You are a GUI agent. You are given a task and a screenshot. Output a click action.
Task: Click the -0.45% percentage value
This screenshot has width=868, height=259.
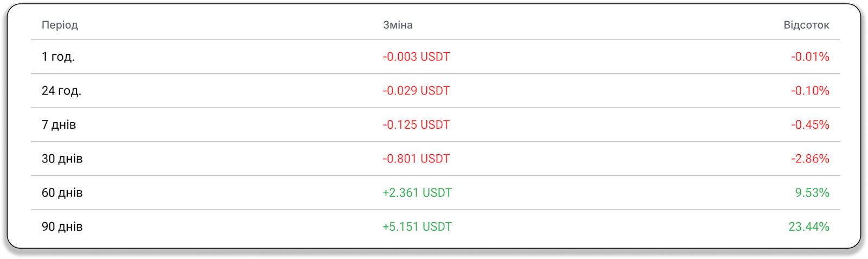coord(810,125)
